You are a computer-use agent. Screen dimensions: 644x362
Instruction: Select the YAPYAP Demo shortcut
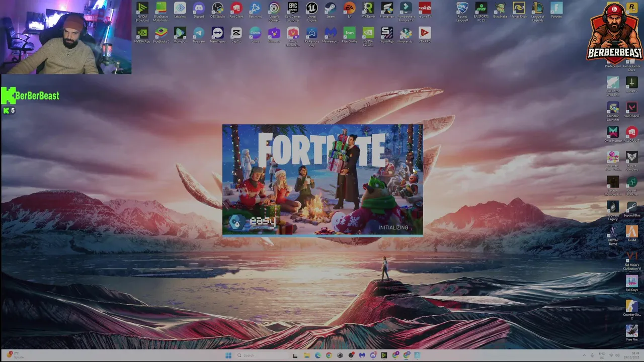(613, 235)
